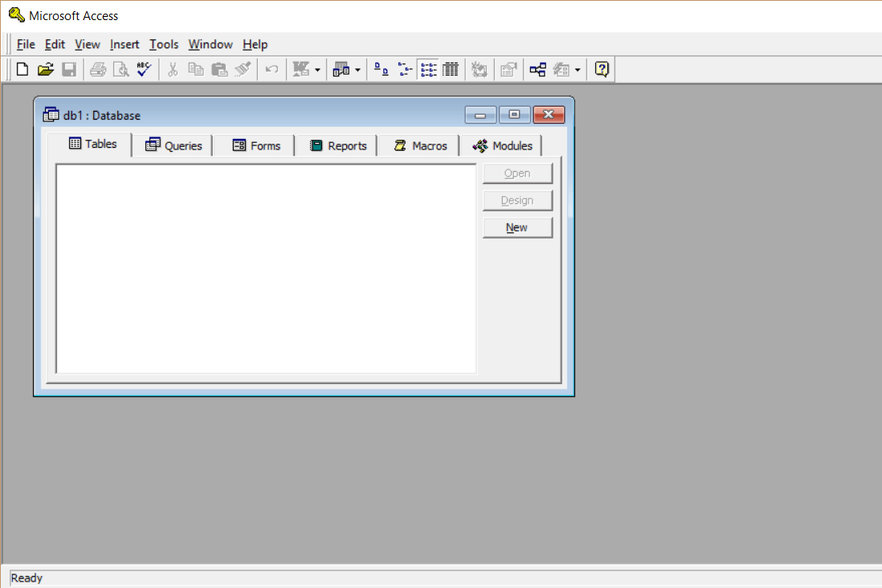Image resolution: width=882 pixels, height=588 pixels.
Task: Switch to the Reports tab
Action: (338, 145)
